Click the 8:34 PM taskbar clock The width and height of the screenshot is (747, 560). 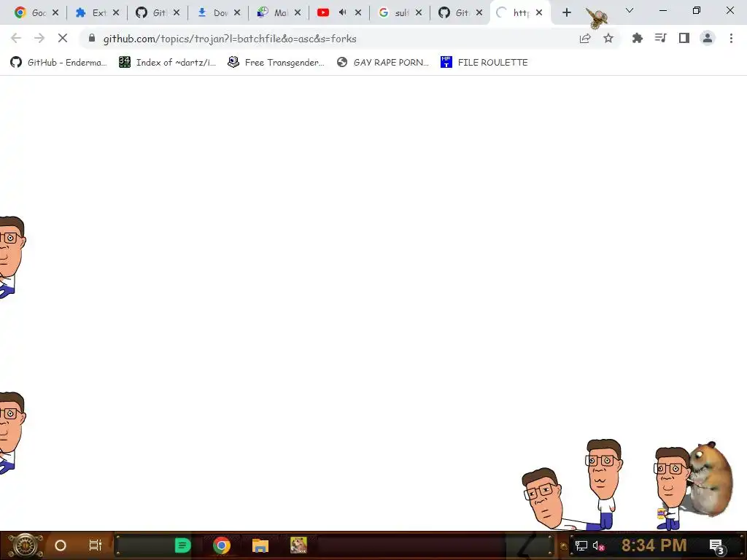coord(654,545)
